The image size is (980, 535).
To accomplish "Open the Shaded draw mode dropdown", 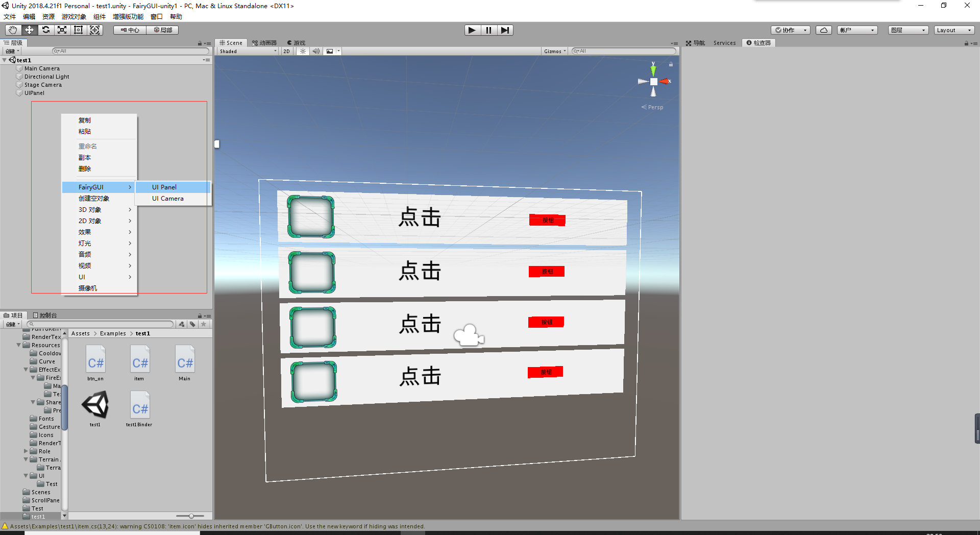I will pyautogui.click(x=247, y=51).
